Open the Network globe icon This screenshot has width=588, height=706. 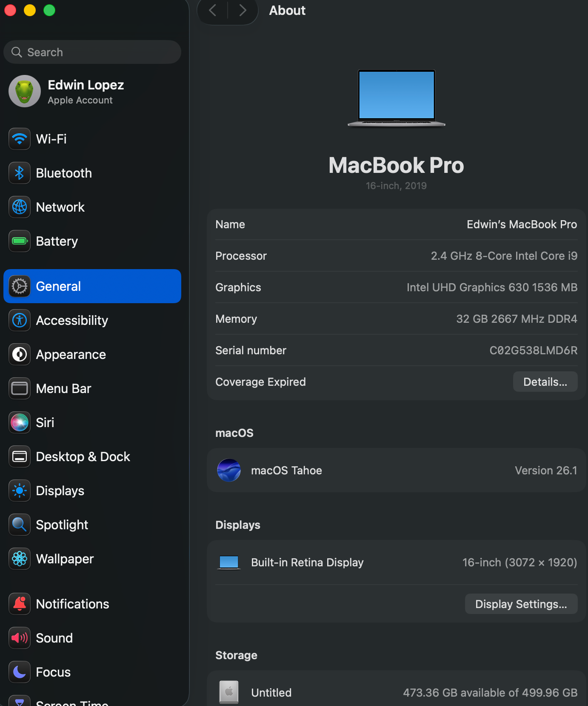[x=20, y=207]
